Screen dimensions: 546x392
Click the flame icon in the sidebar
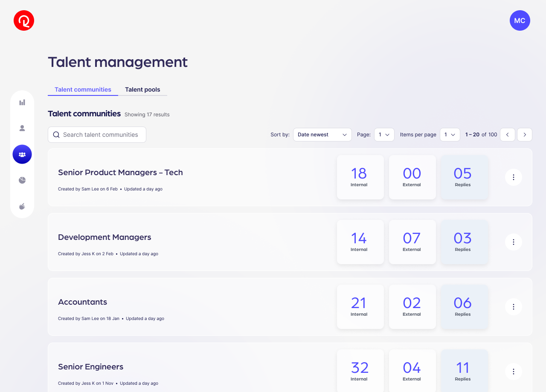click(22, 206)
